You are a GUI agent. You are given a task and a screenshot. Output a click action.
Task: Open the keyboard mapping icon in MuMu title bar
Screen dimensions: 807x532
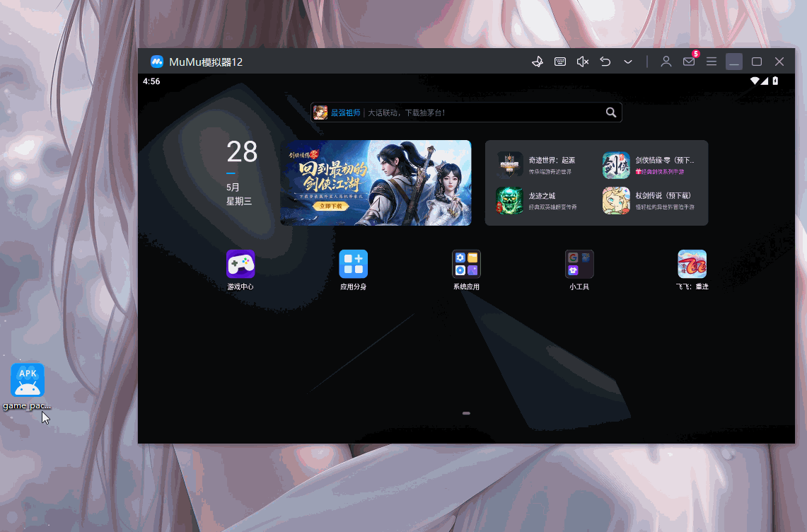coord(560,62)
